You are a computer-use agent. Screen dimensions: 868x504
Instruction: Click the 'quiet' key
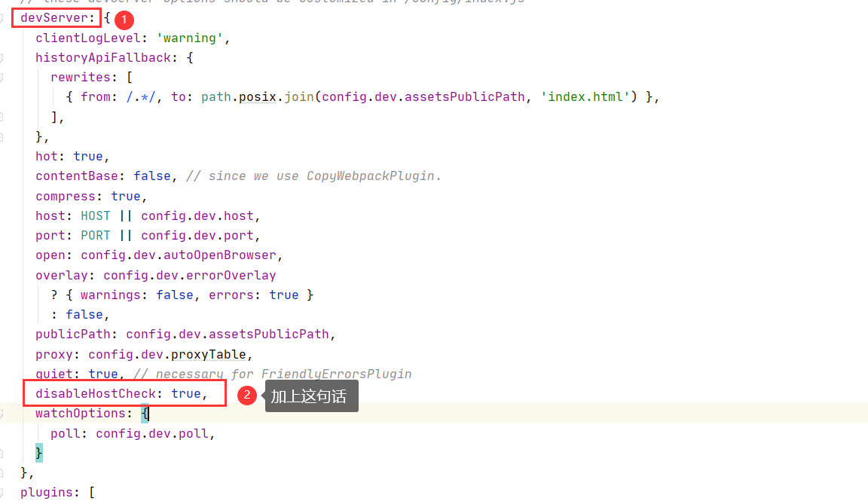[54, 374]
